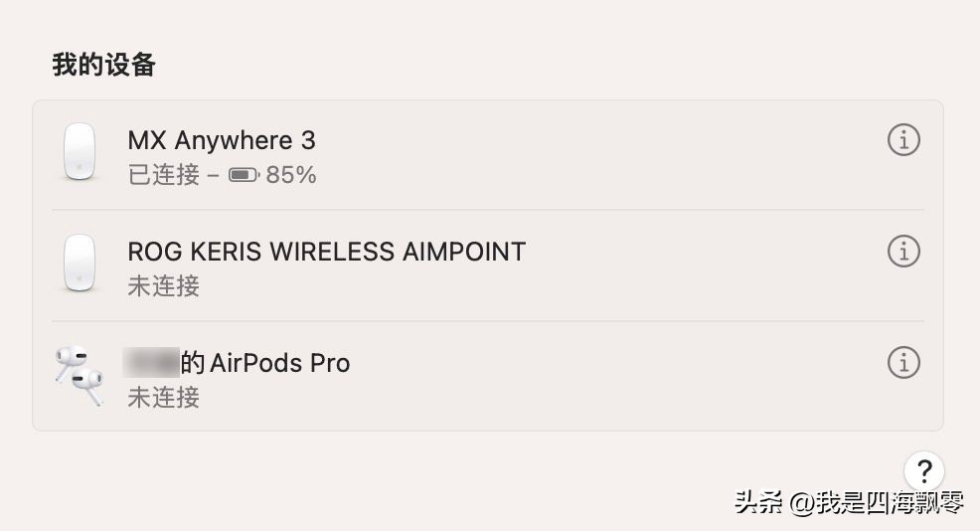Click the 头条 watermark text
The width and height of the screenshot is (980, 531).
[758, 503]
